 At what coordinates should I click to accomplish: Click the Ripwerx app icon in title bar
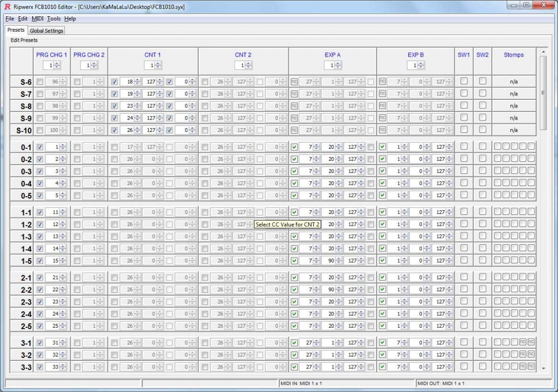[x=7, y=7]
